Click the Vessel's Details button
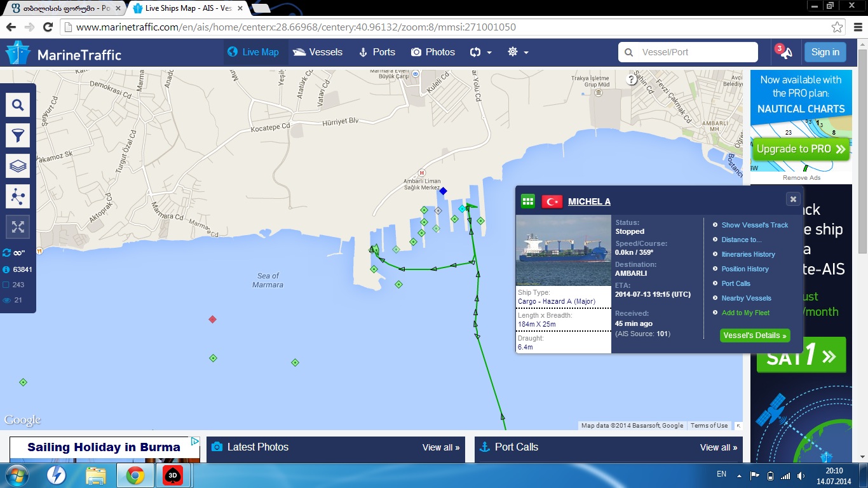The height and width of the screenshot is (488, 868). pyautogui.click(x=755, y=335)
